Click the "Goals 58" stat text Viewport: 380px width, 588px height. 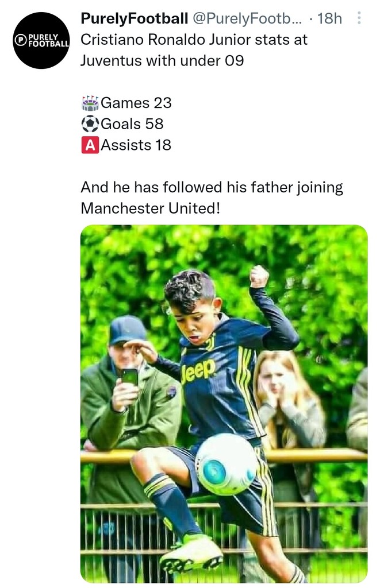tap(132, 124)
